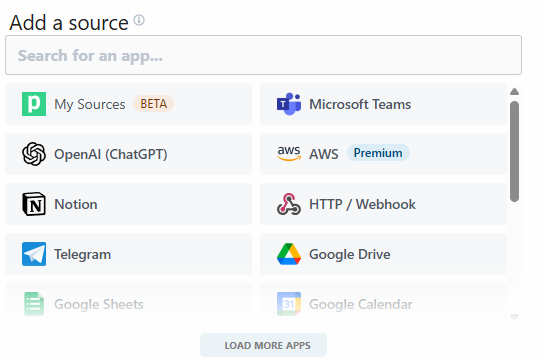Click the scrollbar up arrow
This screenshot has width=546, height=361.
(x=514, y=92)
